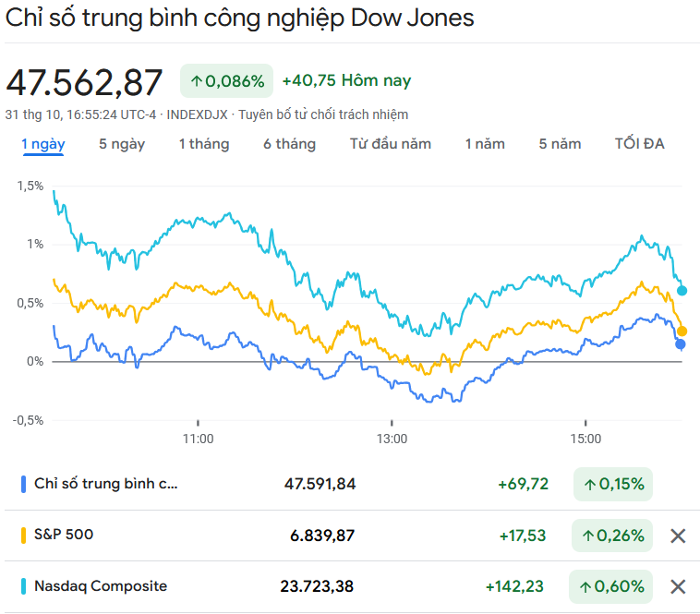Click the Dow Jones 0,15% change badge

[613, 484]
